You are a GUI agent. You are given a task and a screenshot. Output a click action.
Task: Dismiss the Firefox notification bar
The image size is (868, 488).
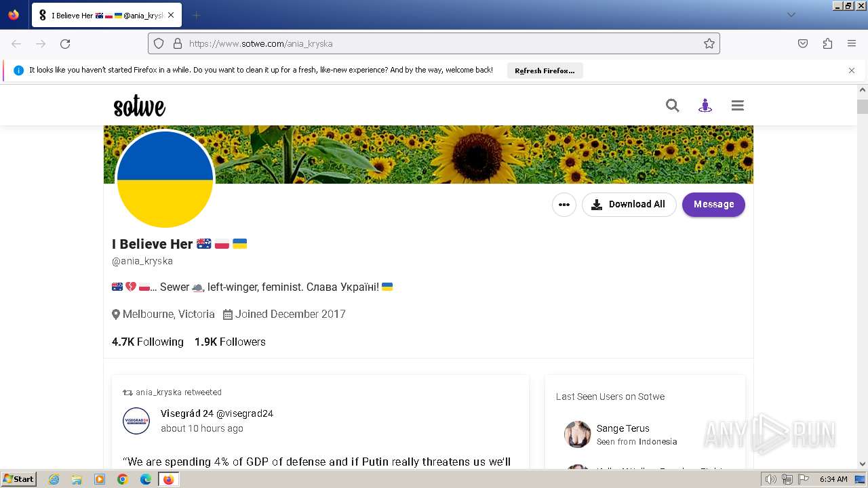tap(852, 70)
